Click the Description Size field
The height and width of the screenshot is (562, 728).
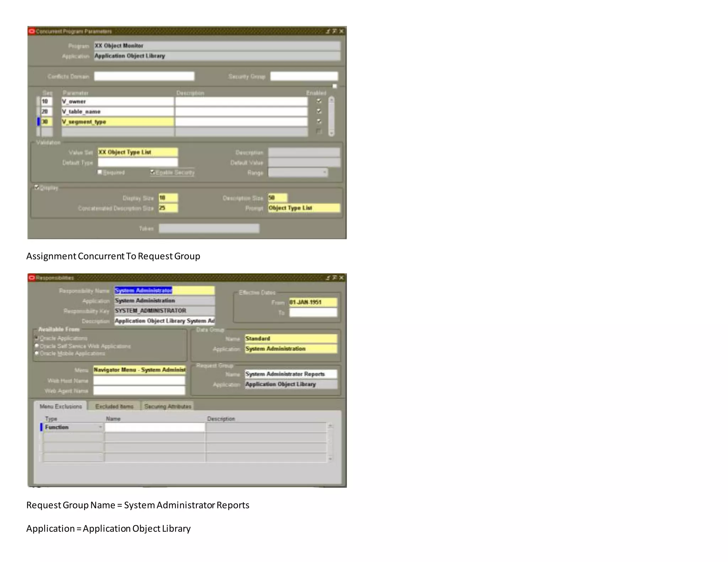[278, 198]
